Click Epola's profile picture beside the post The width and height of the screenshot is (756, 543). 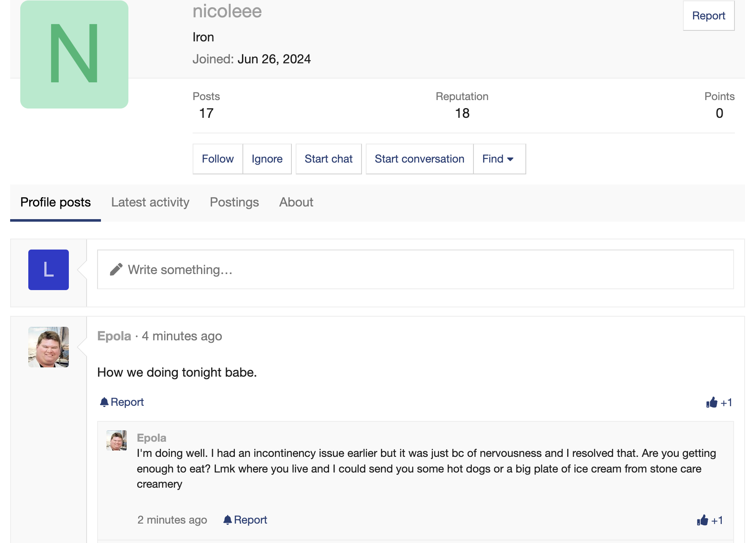[x=48, y=347]
